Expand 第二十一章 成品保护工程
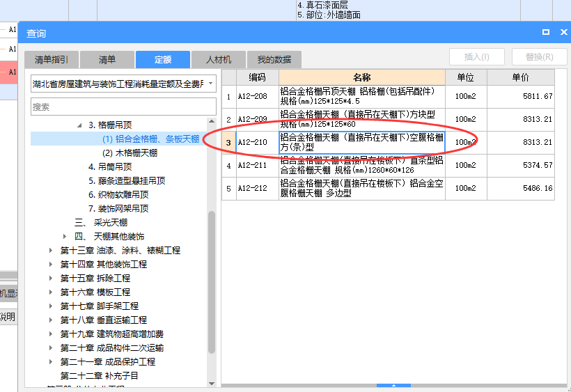571x392 pixels. [x=51, y=362]
